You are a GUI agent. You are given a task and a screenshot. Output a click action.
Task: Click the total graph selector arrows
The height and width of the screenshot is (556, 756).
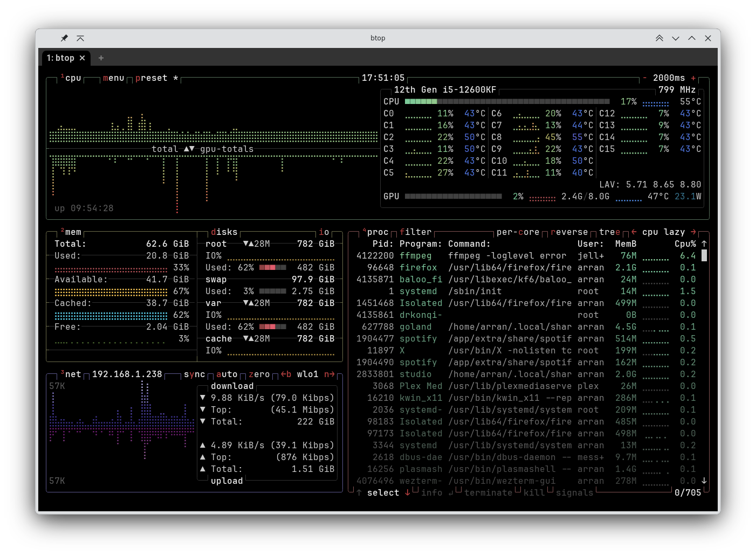coord(189,149)
